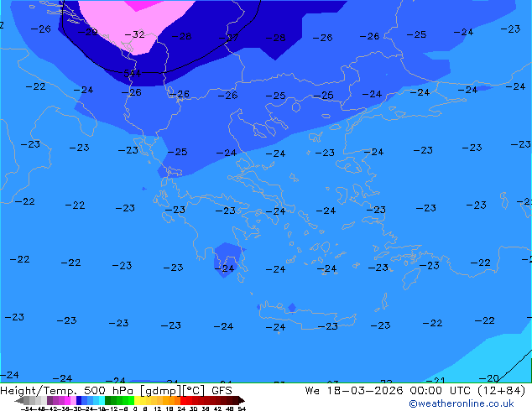Click the We 18-03-2026 00:00 UTC date text
Screen dimensions: 532x411
tap(389, 391)
